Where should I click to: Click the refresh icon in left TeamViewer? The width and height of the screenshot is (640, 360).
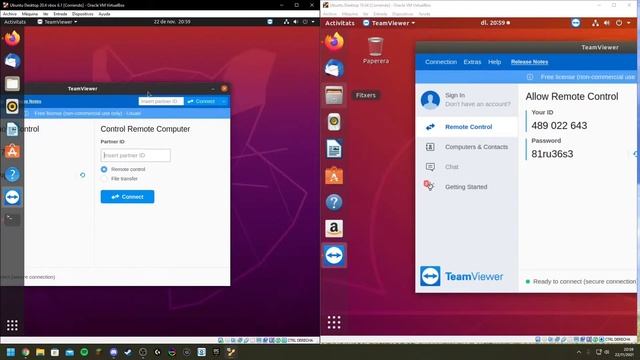pos(82,175)
